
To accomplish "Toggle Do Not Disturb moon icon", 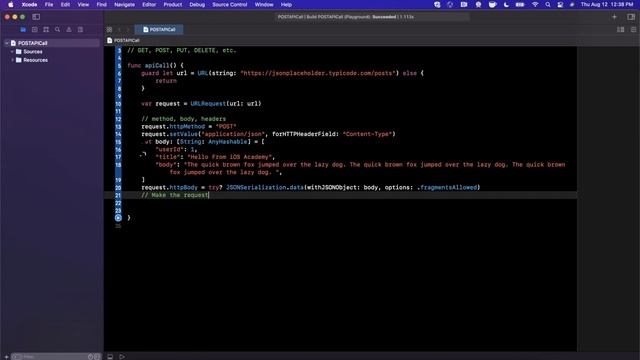I will (x=506, y=4).
